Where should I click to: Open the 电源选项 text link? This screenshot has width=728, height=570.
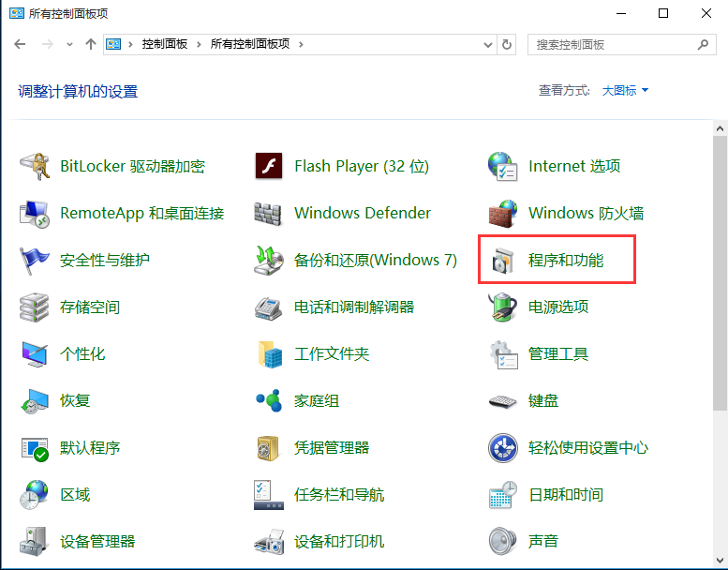tap(558, 307)
